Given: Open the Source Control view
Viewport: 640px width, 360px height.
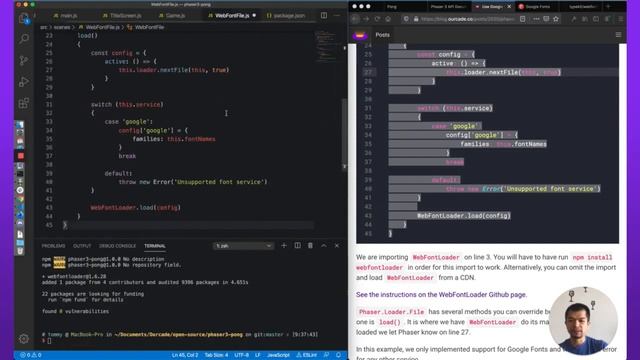Looking at the screenshot, I should click(24, 60).
